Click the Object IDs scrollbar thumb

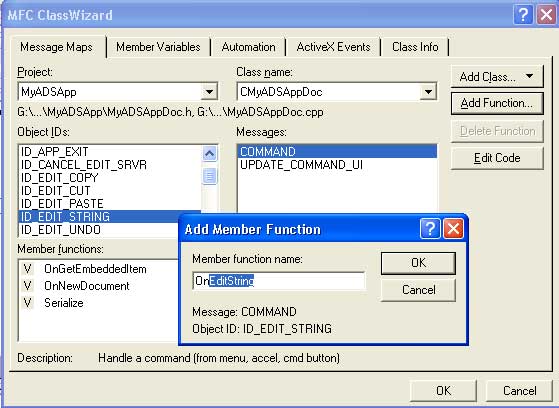point(209,176)
